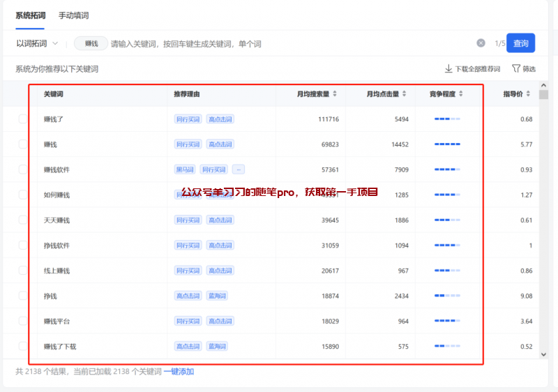Sort by 月均搜索量 using its sort arrows

(x=335, y=94)
